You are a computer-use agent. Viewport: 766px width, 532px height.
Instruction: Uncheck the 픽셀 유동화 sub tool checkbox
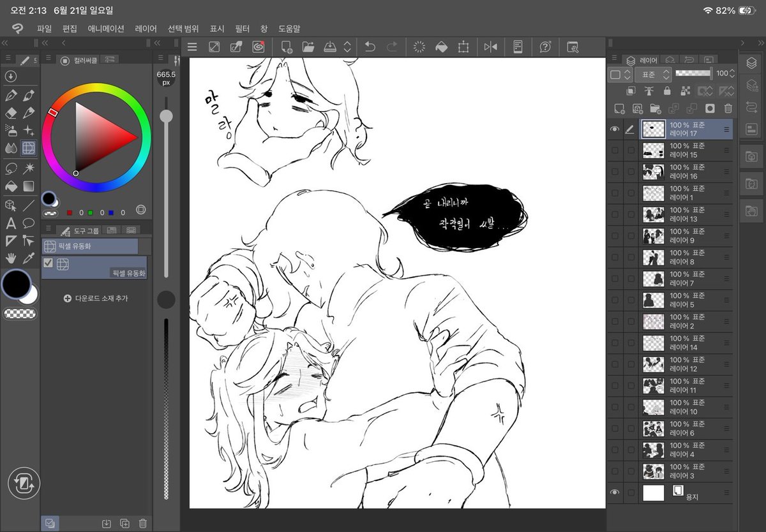(48, 263)
